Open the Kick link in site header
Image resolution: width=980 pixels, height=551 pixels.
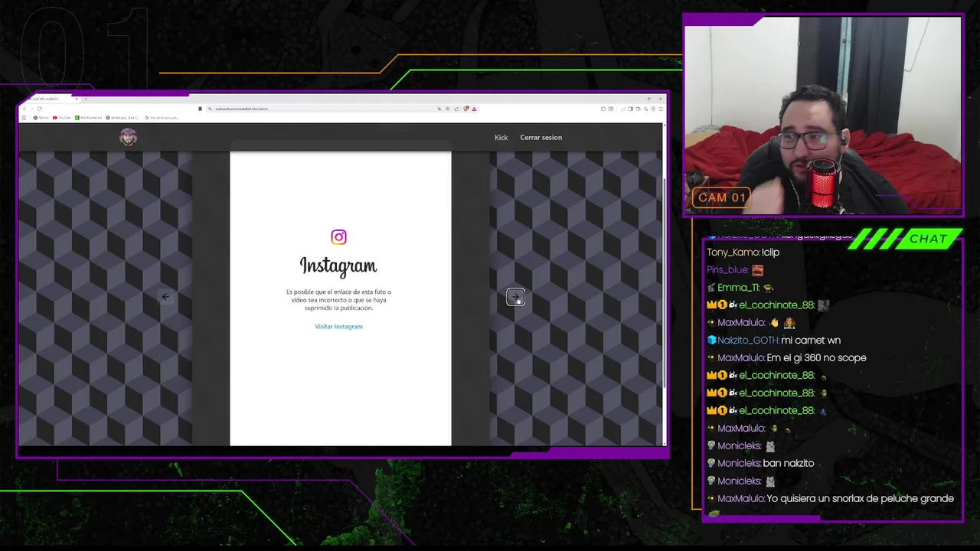pyautogui.click(x=501, y=138)
